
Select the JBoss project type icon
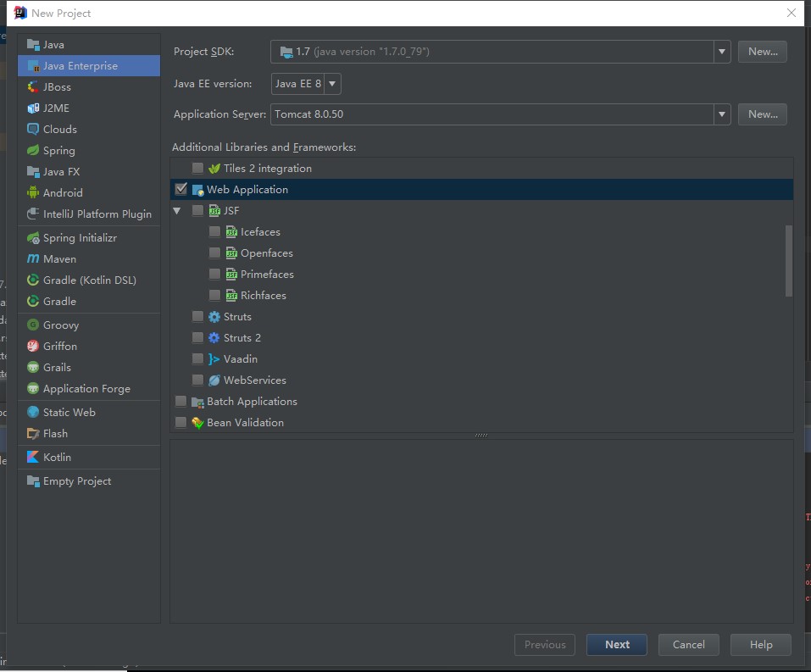pyautogui.click(x=33, y=87)
